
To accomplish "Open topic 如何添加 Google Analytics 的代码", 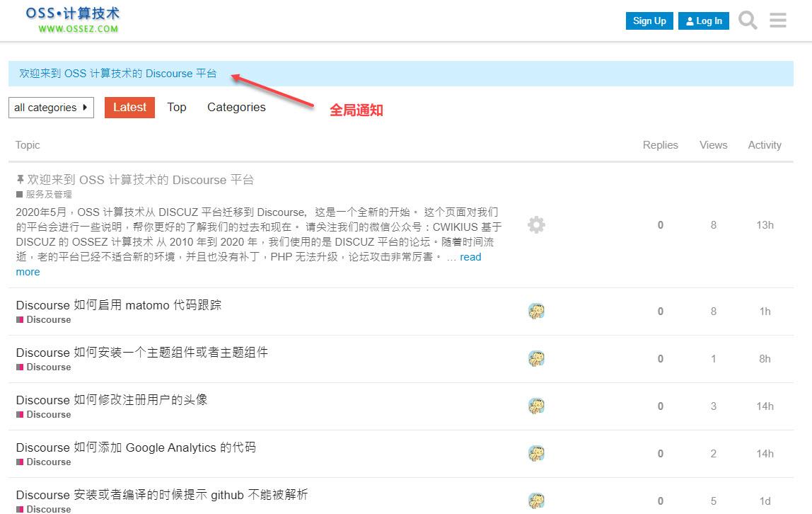I will coord(136,447).
